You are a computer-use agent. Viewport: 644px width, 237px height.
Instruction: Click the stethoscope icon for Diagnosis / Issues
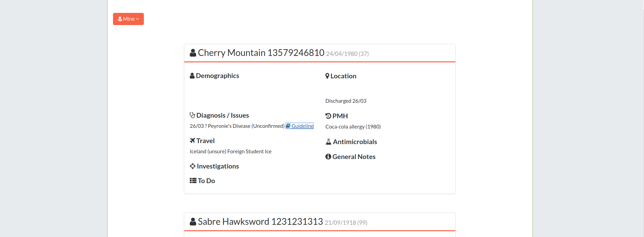point(192,115)
